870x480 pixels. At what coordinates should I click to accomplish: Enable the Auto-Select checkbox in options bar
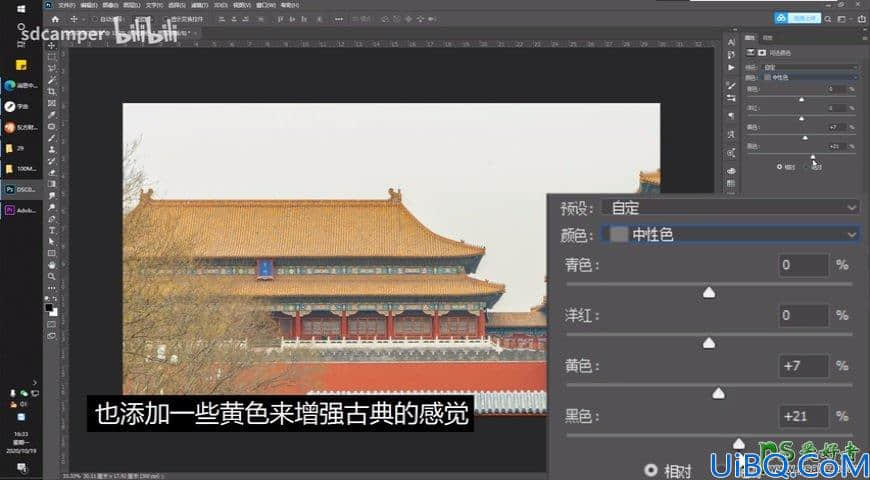click(95, 19)
